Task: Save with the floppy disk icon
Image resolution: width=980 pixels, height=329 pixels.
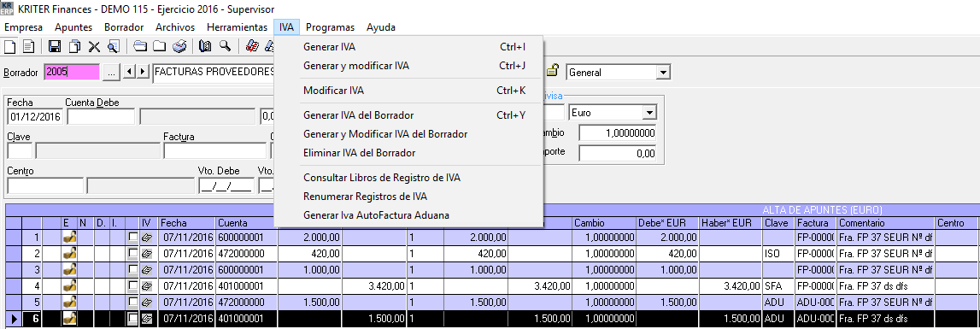Action: coord(55,46)
